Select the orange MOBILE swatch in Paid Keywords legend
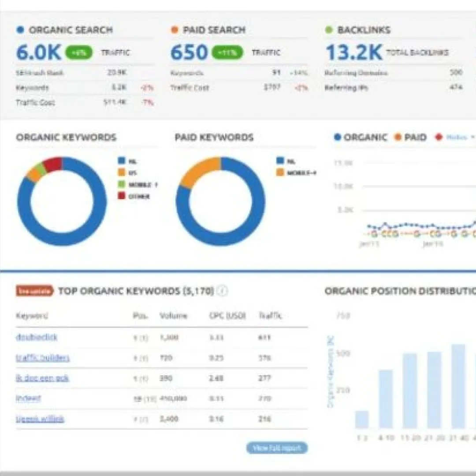This screenshot has width=476, height=476. coord(280,172)
